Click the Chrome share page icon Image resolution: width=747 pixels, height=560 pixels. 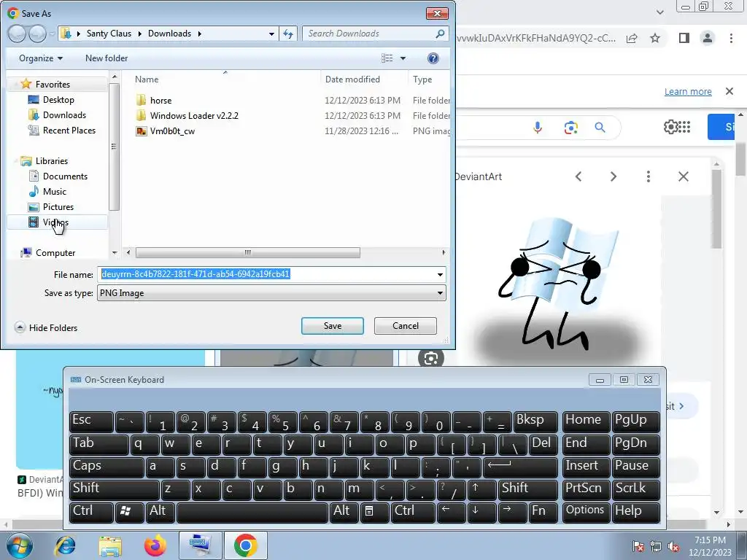click(x=632, y=38)
